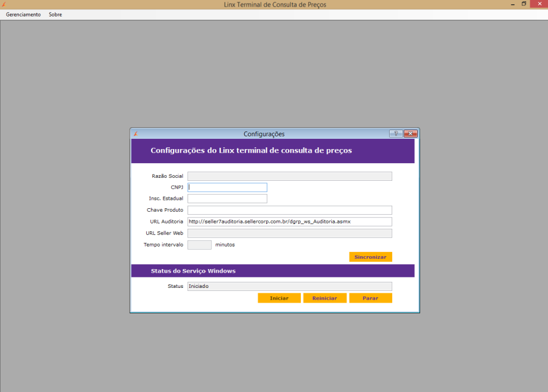Open the Gerenciamento menu

coord(23,15)
